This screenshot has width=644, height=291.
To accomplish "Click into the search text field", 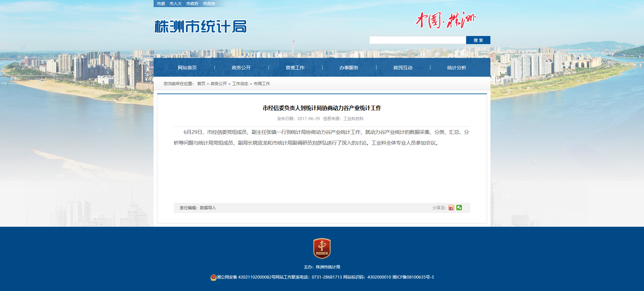I will click(417, 40).
